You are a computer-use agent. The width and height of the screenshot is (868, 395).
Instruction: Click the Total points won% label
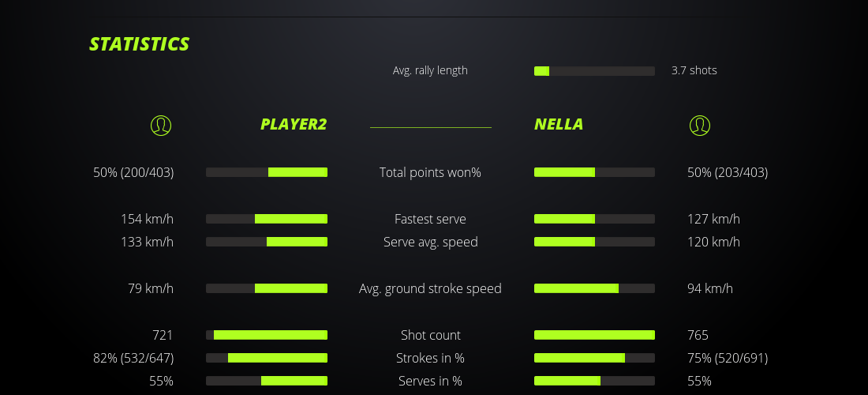(430, 172)
